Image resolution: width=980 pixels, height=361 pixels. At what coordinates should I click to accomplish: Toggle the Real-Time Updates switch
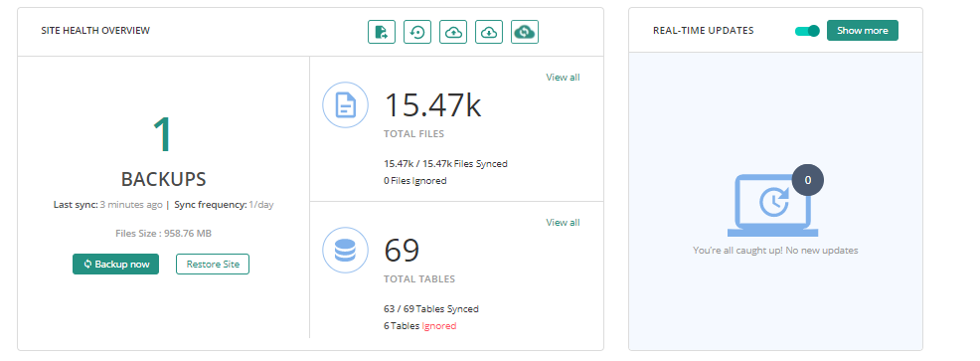coord(807,31)
